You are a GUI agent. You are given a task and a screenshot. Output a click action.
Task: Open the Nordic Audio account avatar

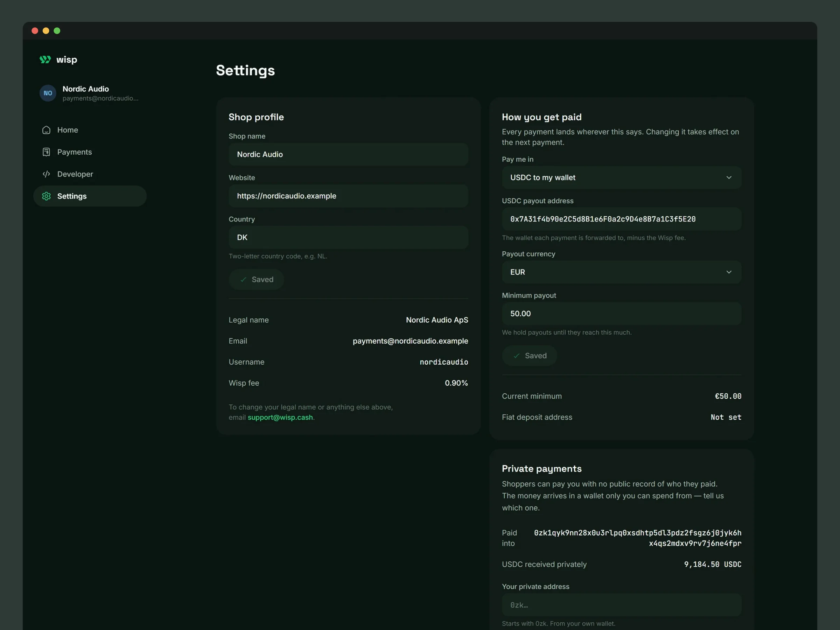pos(48,93)
